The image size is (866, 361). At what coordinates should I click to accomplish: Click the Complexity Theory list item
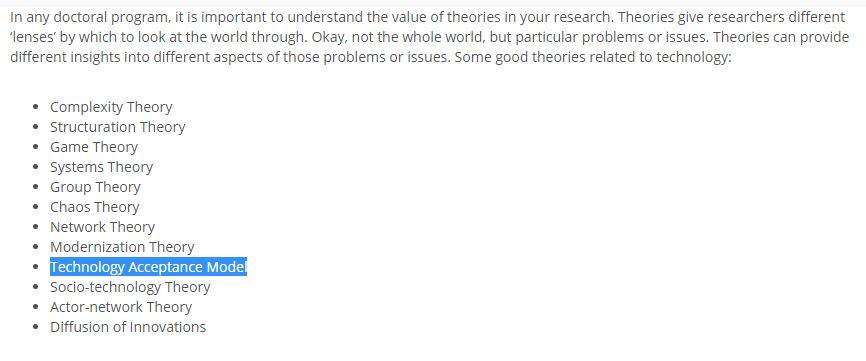point(111,107)
